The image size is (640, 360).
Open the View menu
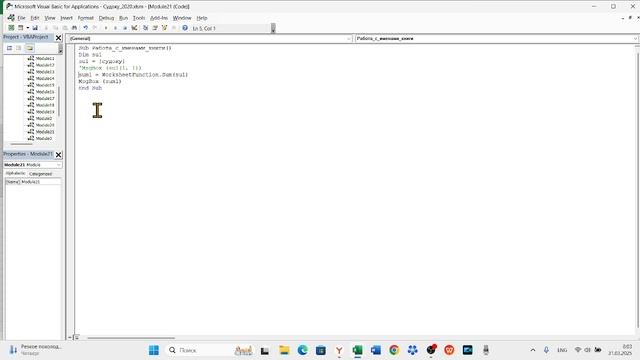(50, 18)
